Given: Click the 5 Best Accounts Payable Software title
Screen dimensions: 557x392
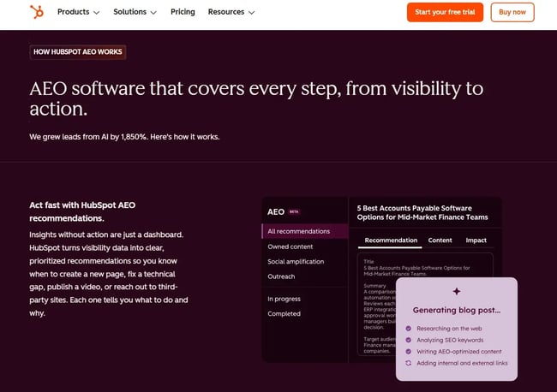Looking at the screenshot, I should 422,212.
